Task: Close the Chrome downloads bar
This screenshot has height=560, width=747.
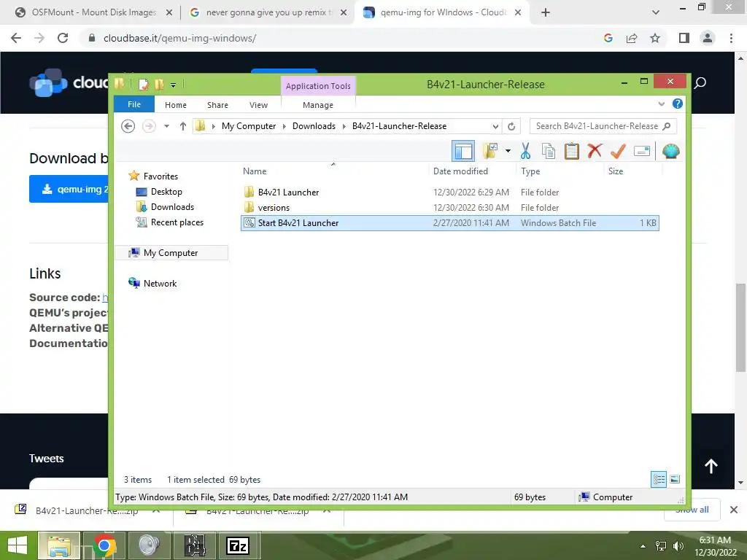Action: coord(734,510)
